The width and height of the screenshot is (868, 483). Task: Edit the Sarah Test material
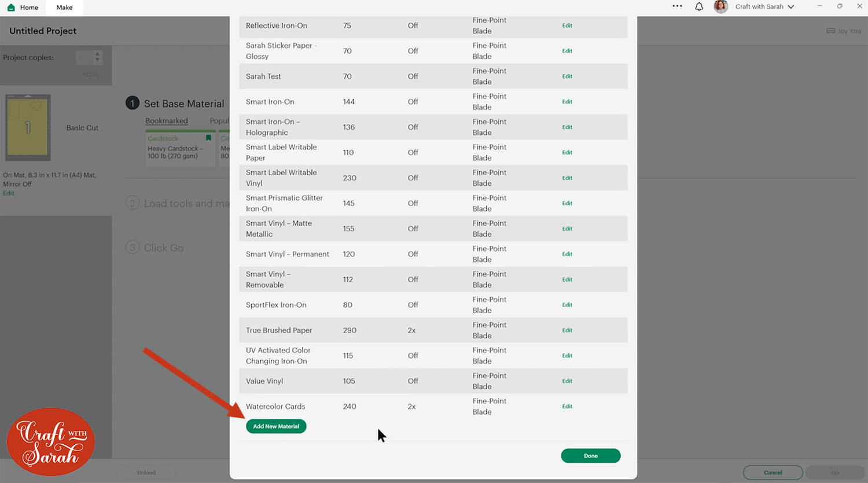(567, 76)
